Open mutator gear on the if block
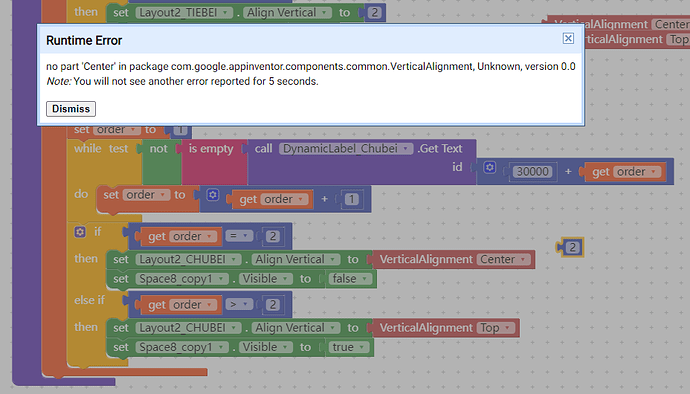Screen dimensions: 690x394 (80, 232)
